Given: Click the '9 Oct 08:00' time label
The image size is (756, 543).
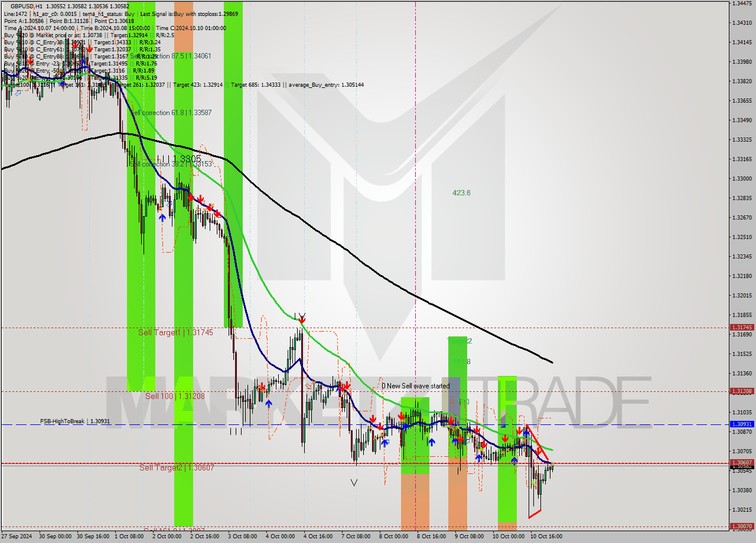Looking at the screenshot, I should tap(469, 537).
